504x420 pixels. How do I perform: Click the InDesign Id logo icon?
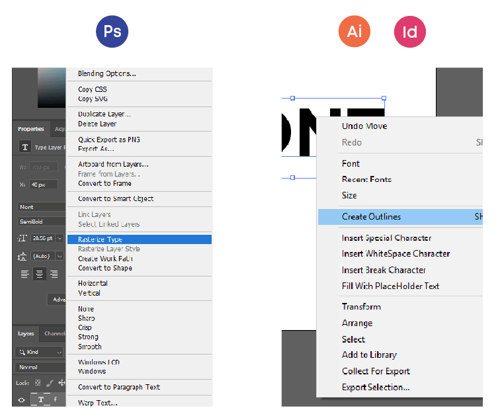click(409, 32)
